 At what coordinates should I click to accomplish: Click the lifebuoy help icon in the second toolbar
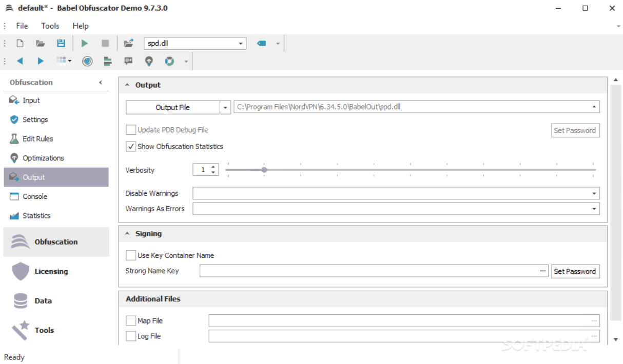coord(169,61)
